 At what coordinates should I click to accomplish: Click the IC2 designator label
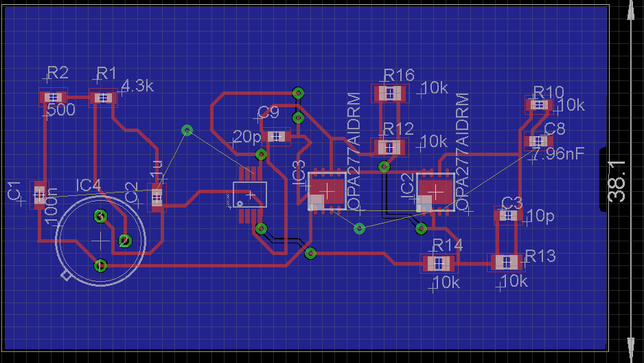click(406, 186)
